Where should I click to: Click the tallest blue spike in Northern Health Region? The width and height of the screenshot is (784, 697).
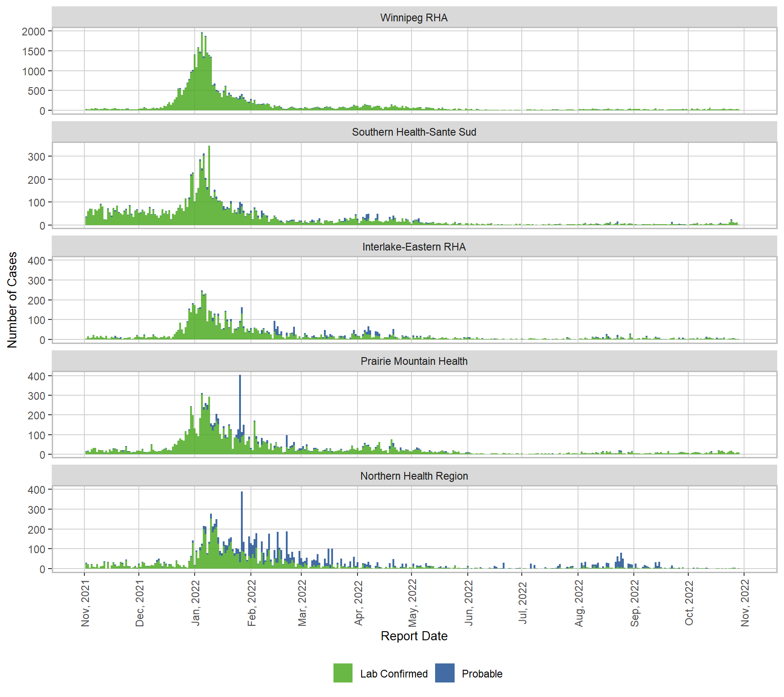pos(242,513)
